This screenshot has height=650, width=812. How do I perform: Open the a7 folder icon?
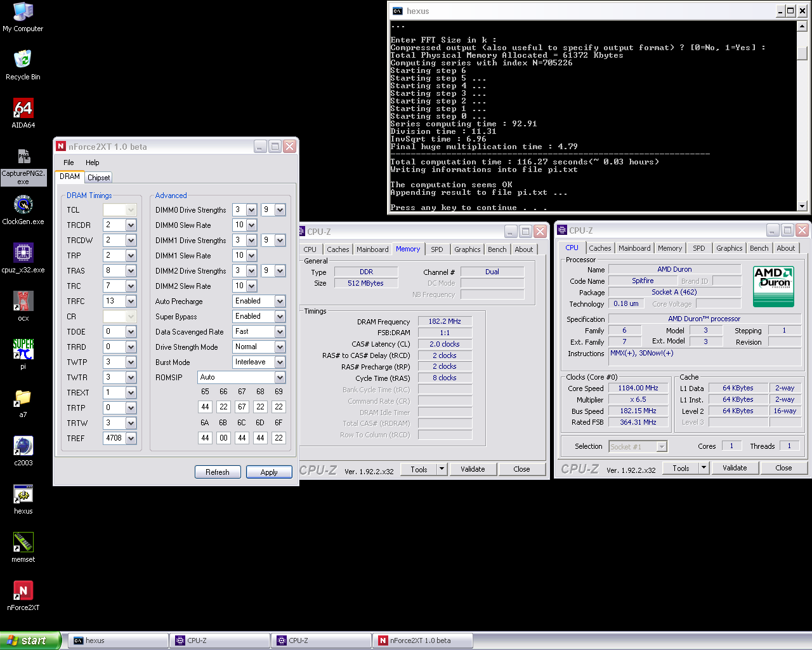click(x=23, y=403)
